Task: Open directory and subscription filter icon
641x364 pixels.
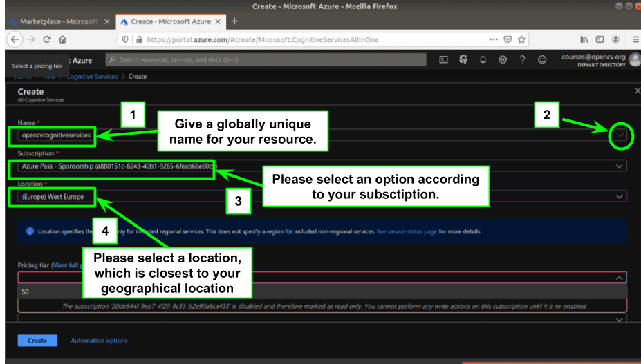Action: pos(463,59)
